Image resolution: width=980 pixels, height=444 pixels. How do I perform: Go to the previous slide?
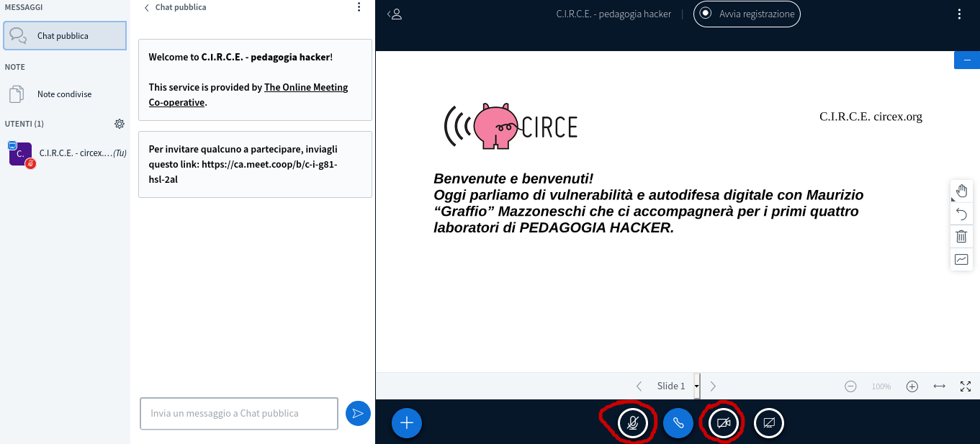[x=639, y=386]
